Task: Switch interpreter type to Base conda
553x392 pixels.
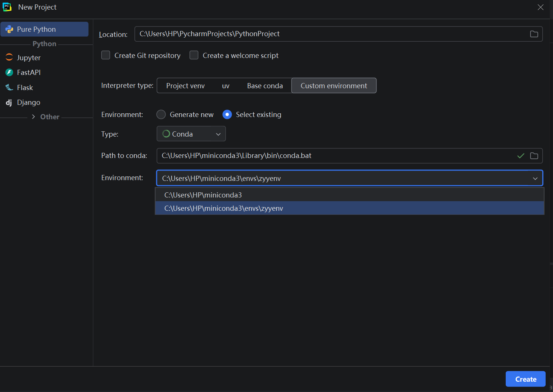Action: pyautogui.click(x=265, y=86)
